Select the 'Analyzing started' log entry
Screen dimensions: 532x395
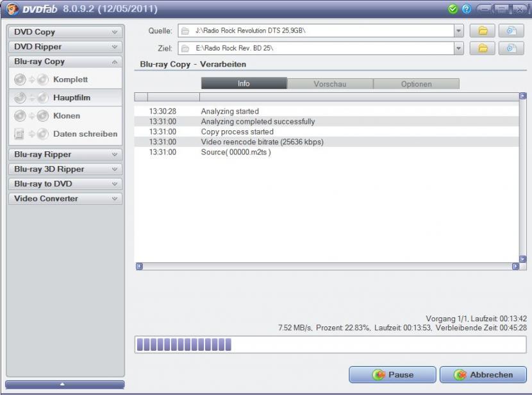click(x=326, y=112)
